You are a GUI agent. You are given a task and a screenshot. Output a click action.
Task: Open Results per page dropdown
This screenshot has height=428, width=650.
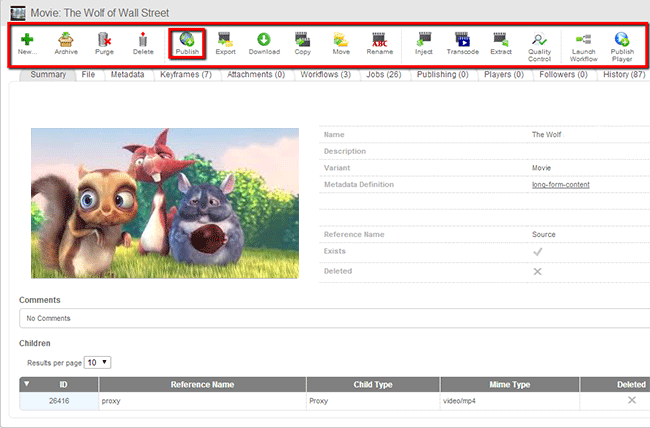pyautogui.click(x=98, y=362)
